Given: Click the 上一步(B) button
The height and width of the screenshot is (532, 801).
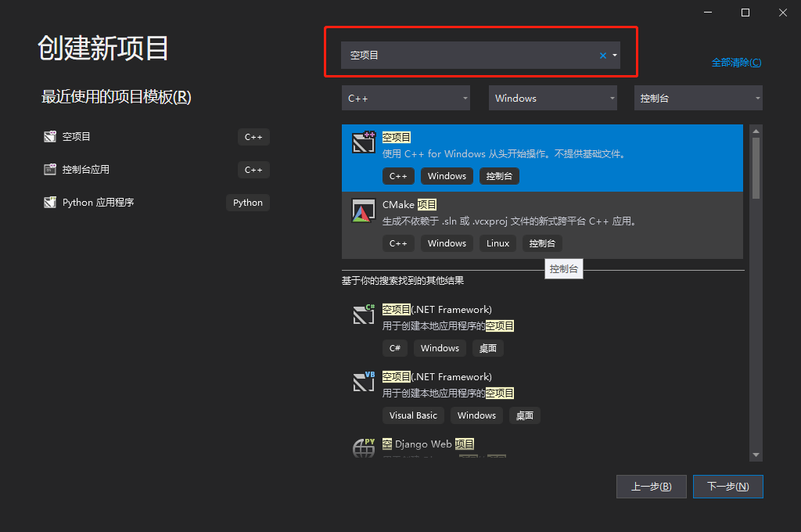Looking at the screenshot, I should coord(652,487).
